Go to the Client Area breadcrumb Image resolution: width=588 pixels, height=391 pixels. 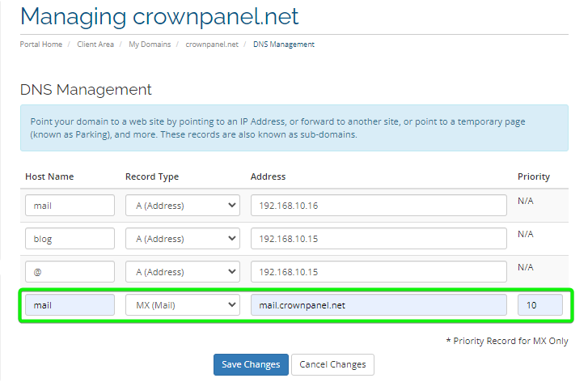pyautogui.click(x=95, y=45)
